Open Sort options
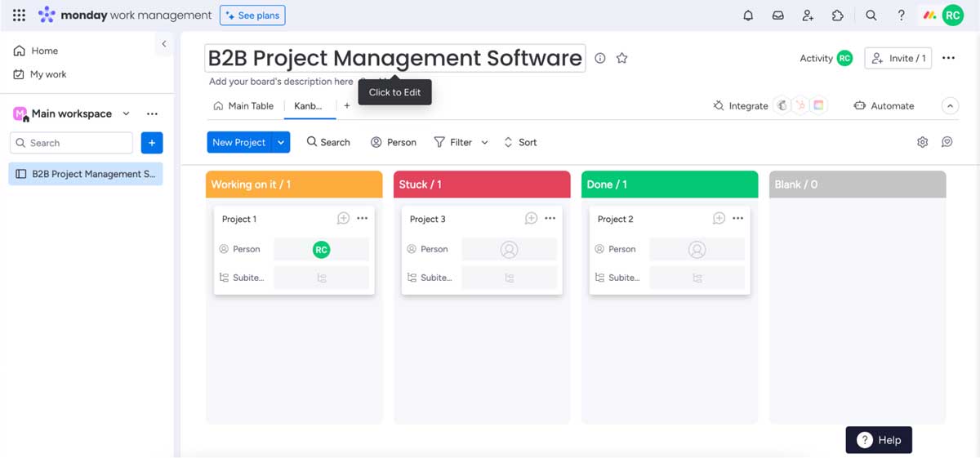The width and height of the screenshot is (980, 458). point(520,142)
